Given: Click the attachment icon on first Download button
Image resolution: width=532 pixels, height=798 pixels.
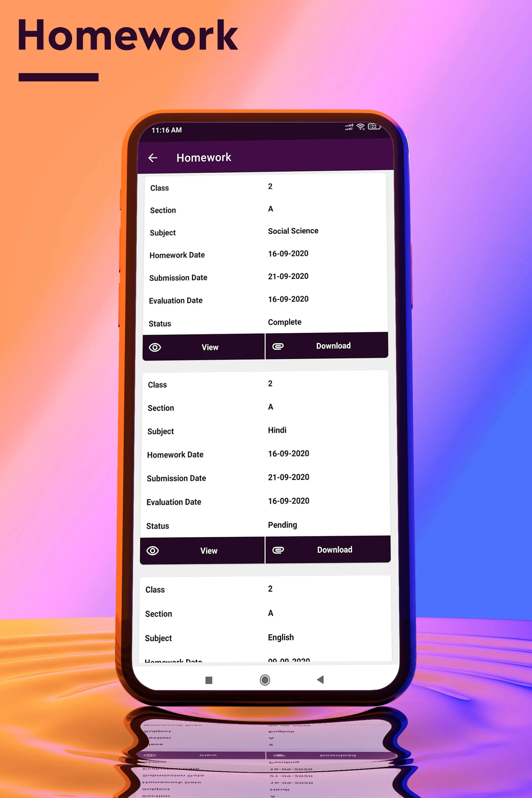Looking at the screenshot, I should coord(278,346).
